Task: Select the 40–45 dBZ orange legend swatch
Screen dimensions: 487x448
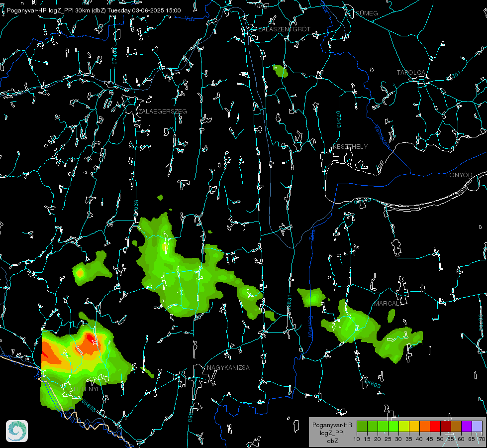Action: tap(425, 427)
